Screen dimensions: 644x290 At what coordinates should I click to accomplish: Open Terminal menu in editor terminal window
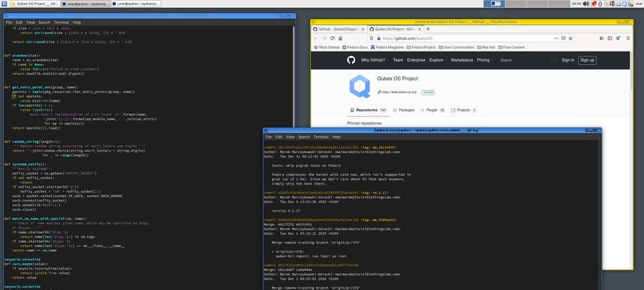pos(61,22)
